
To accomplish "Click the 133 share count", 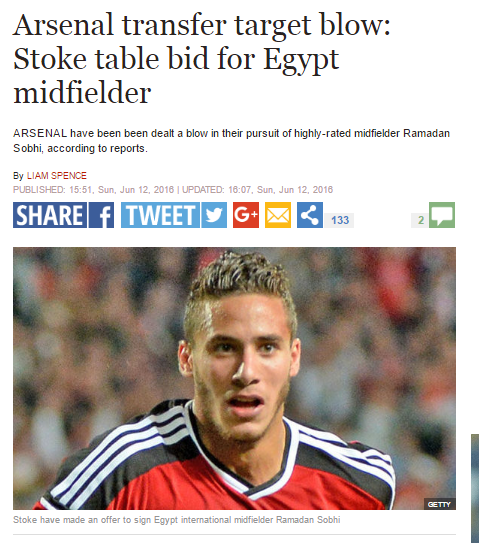I will pyautogui.click(x=339, y=220).
